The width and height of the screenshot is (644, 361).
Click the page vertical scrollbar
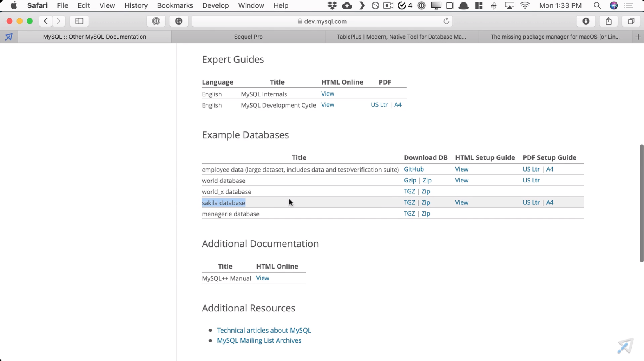pyautogui.click(x=641, y=203)
